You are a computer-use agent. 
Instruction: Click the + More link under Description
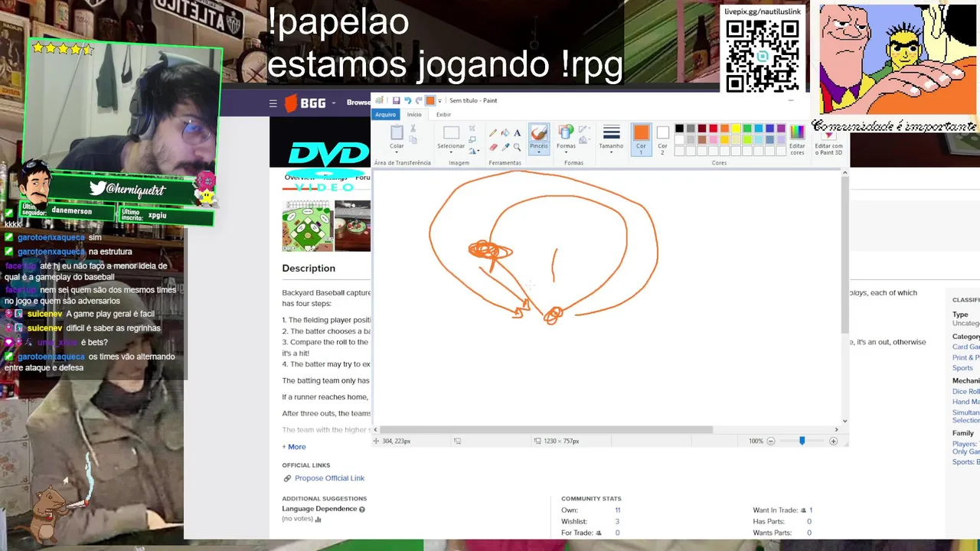click(x=294, y=447)
